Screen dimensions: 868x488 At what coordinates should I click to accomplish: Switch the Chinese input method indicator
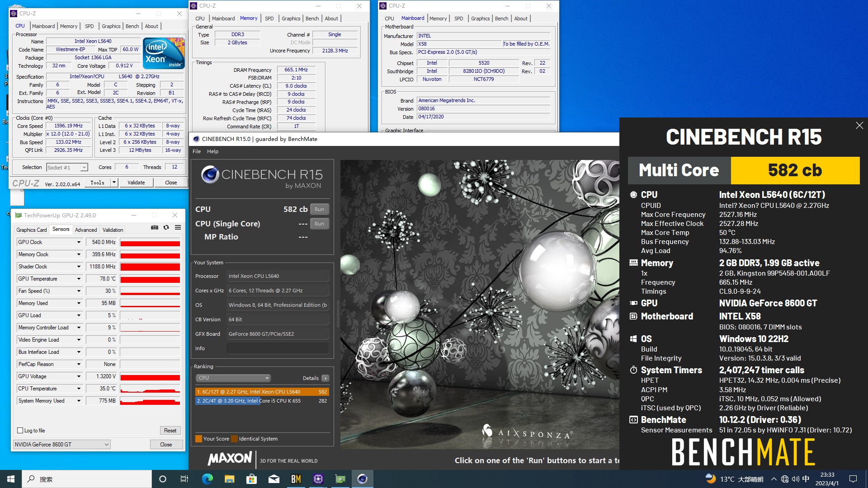point(806,479)
